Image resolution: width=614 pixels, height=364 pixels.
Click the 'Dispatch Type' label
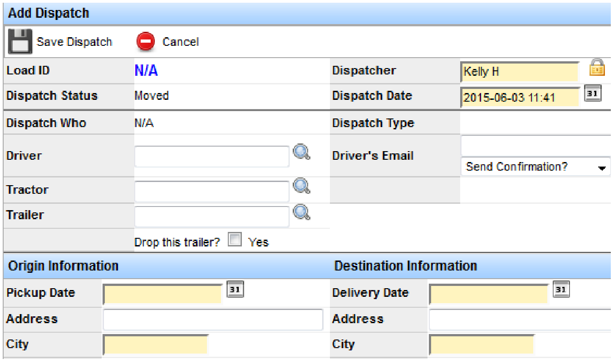coord(373,123)
